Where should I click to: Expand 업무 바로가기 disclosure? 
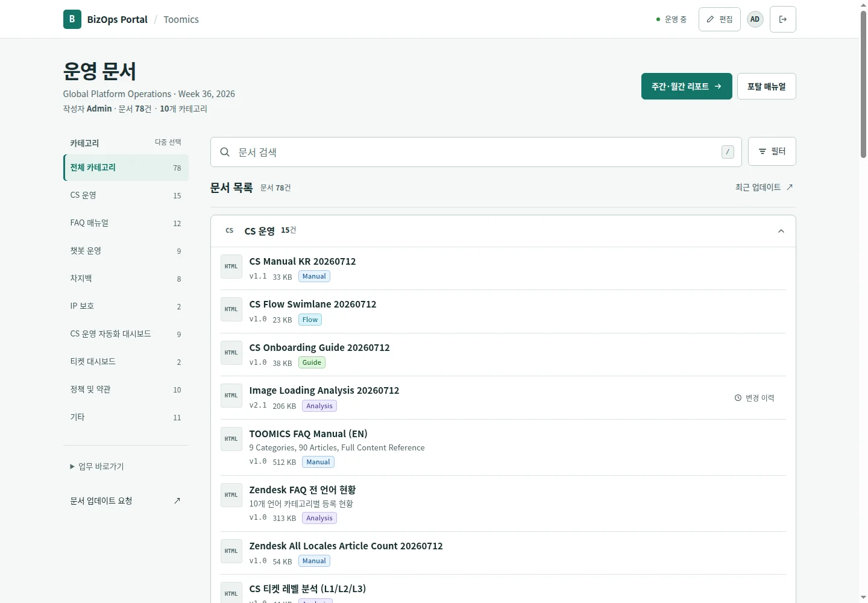click(97, 467)
